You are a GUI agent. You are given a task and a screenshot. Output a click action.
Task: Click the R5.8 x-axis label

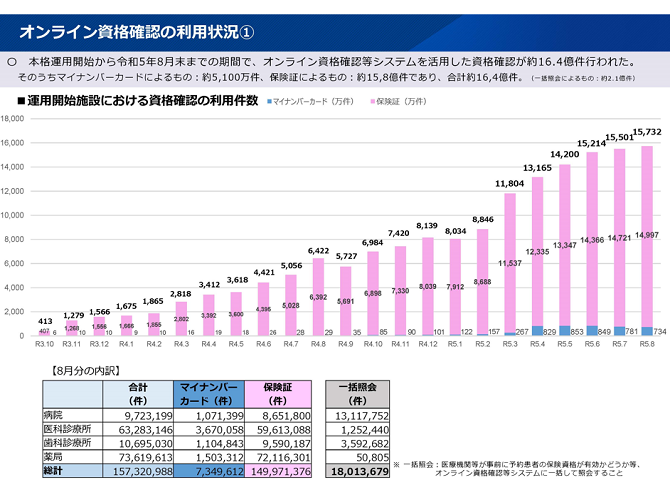point(647,344)
